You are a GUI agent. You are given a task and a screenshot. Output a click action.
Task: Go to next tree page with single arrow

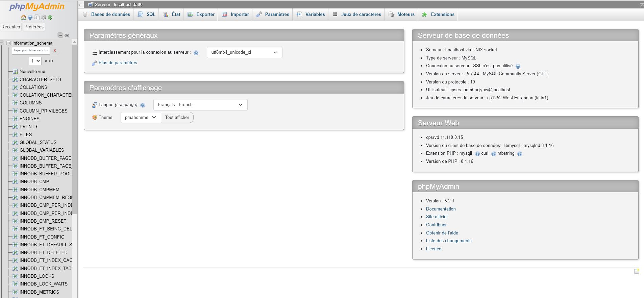[46, 61]
